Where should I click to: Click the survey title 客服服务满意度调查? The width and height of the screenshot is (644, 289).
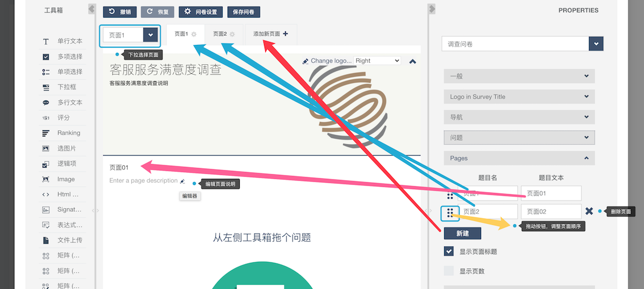click(165, 70)
